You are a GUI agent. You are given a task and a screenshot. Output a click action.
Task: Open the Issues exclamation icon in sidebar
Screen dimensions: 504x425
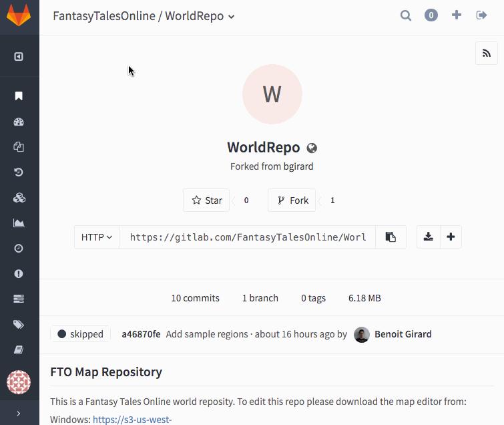tap(19, 273)
